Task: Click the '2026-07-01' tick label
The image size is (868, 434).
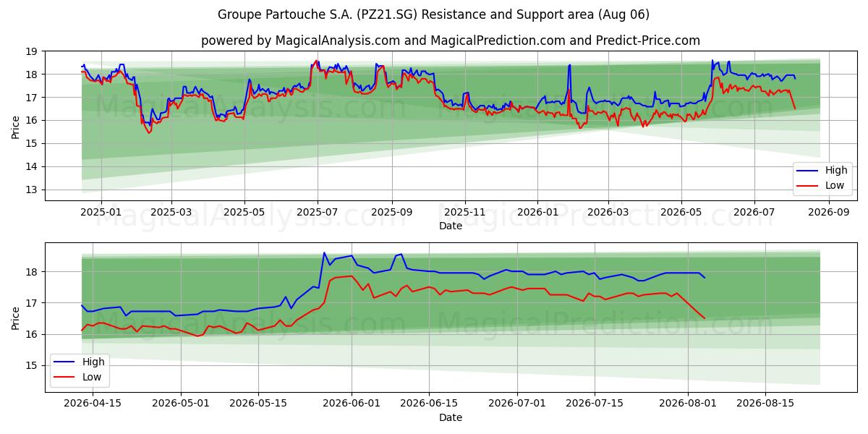Action: click(518, 404)
